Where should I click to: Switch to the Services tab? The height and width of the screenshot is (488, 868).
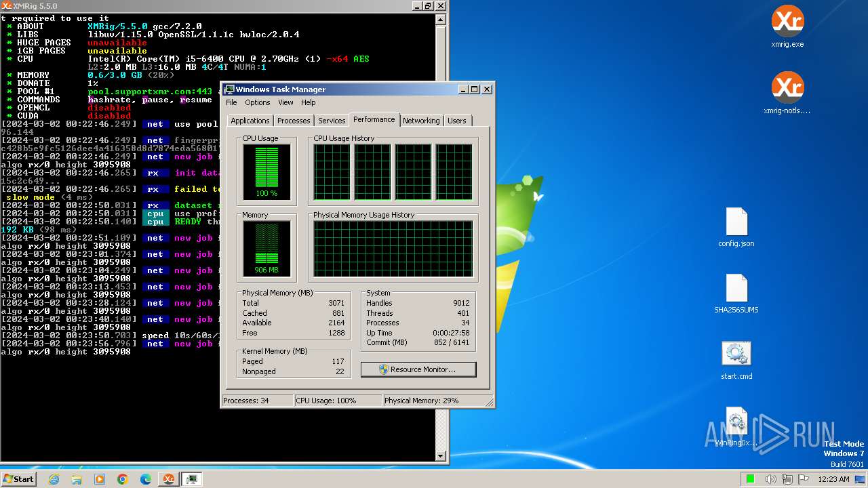[332, 121]
